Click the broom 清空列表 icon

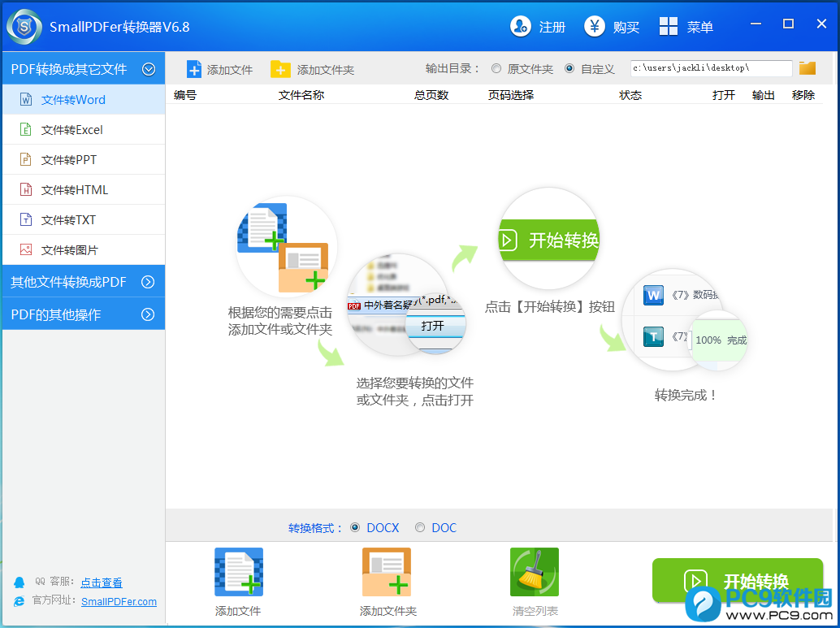click(534, 572)
